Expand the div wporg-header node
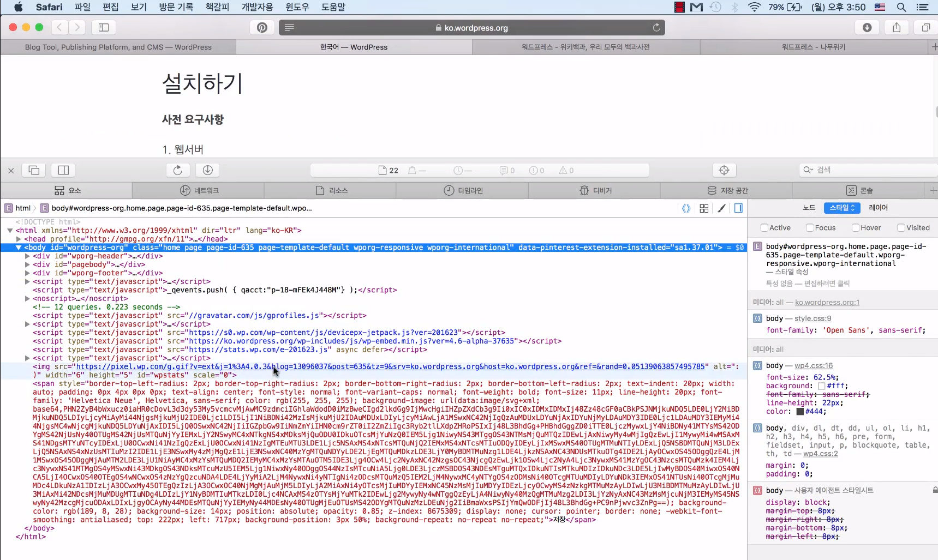Screen dimensions: 938x560 coord(27,256)
